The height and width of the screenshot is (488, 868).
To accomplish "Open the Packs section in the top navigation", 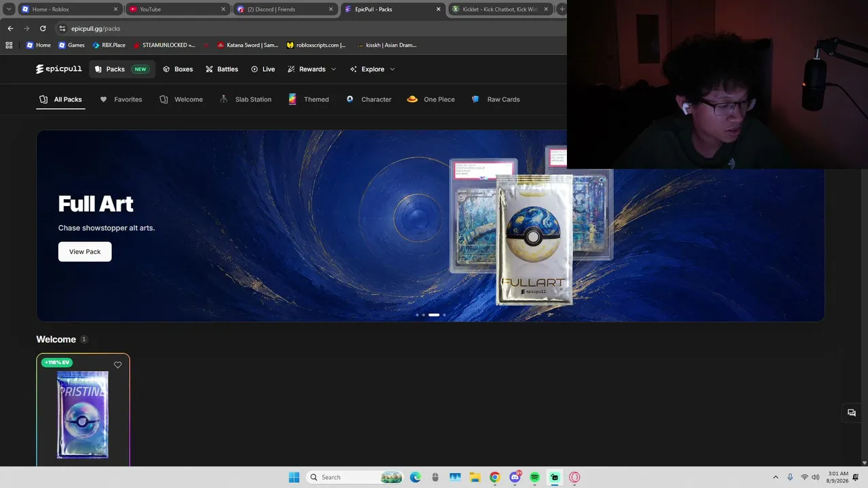I will point(122,69).
